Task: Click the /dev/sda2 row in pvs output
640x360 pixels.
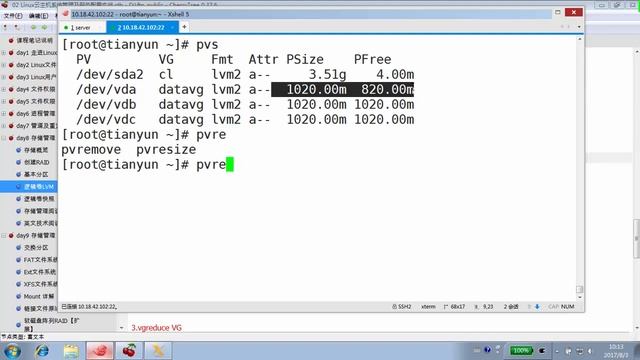Action: (x=245, y=74)
